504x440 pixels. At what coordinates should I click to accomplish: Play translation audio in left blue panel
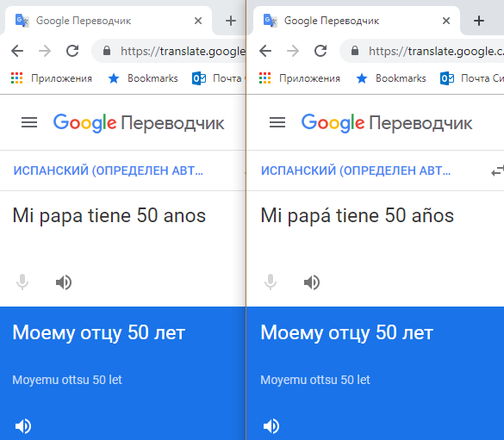tap(22, 426)
